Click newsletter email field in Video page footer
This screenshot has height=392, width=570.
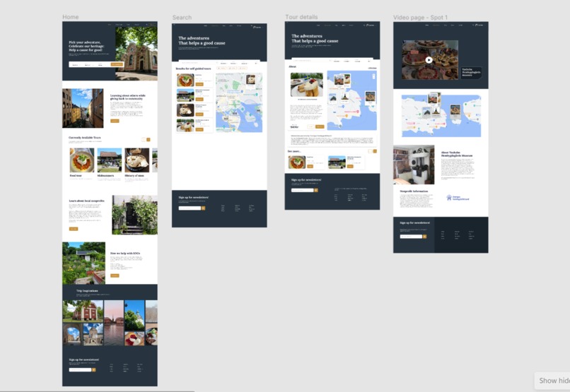click(x=411, y=237)
